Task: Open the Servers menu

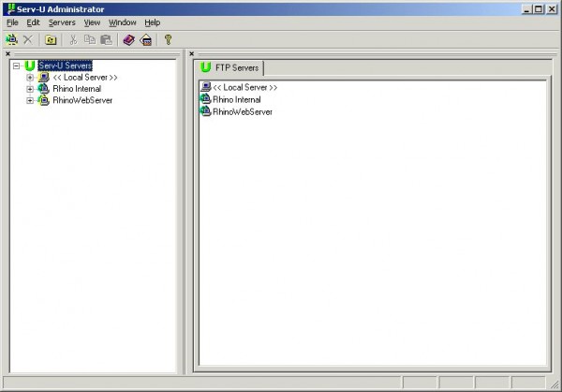Action: coord(62,22)
